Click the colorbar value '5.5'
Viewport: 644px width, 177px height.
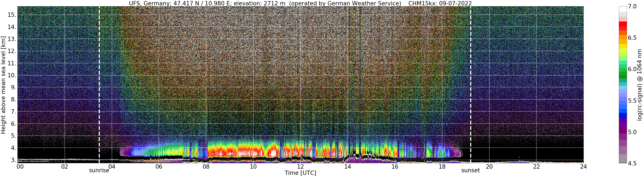pyautogui.click(x=632, y=101)
